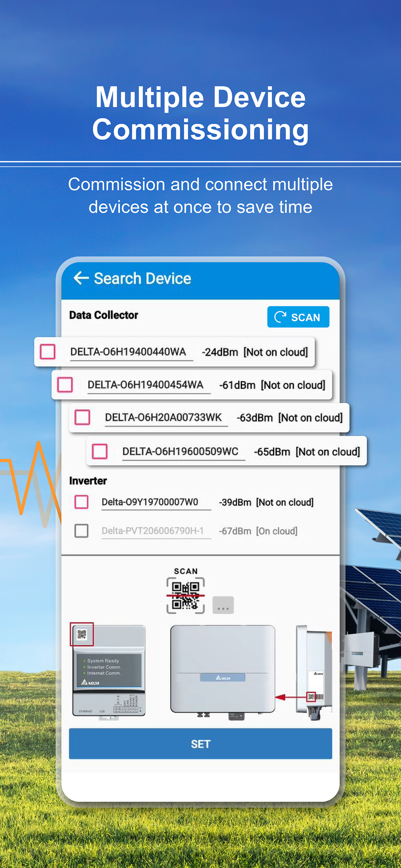Click the Search Device title

click(142, 278)
